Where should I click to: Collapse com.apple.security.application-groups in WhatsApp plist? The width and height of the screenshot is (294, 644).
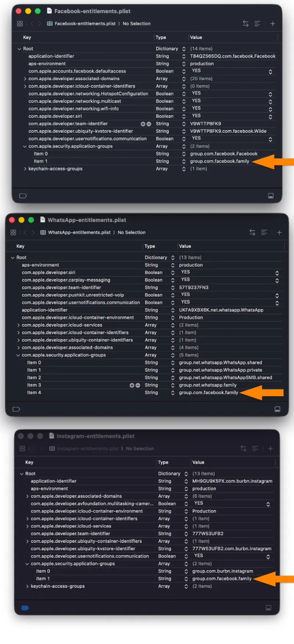(x=18, y=355)
